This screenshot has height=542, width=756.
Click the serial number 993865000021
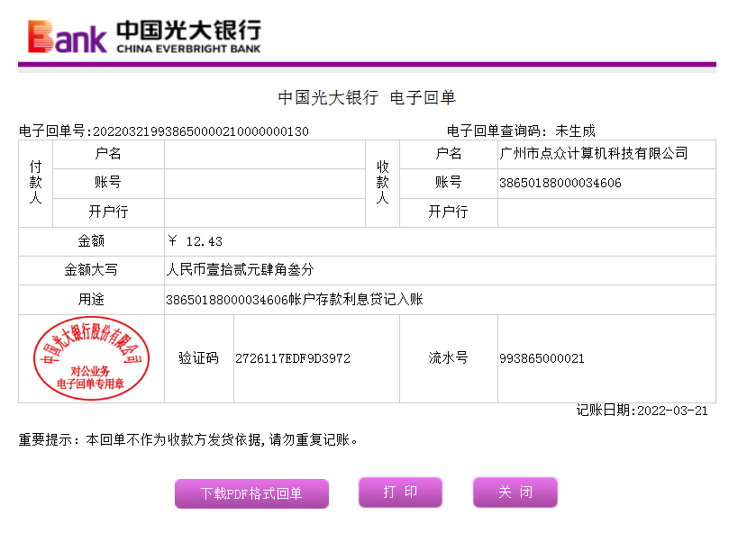(x=542, y=358)
